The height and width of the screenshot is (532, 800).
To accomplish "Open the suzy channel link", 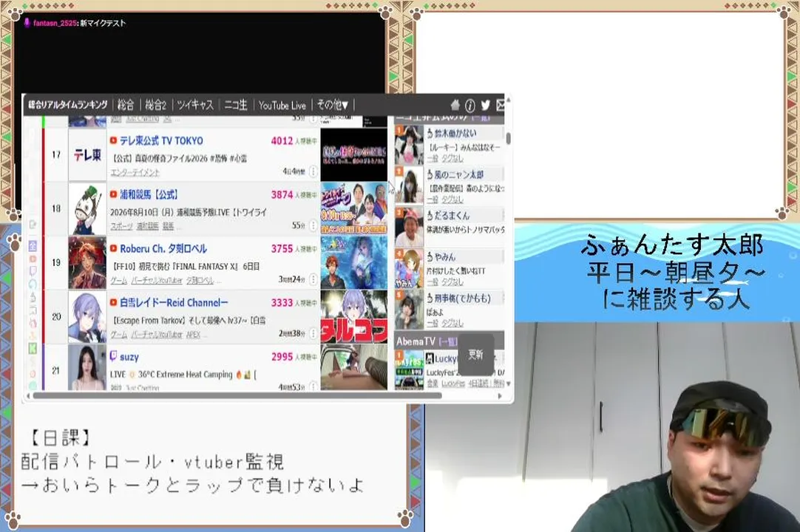I will click(129, 357).
